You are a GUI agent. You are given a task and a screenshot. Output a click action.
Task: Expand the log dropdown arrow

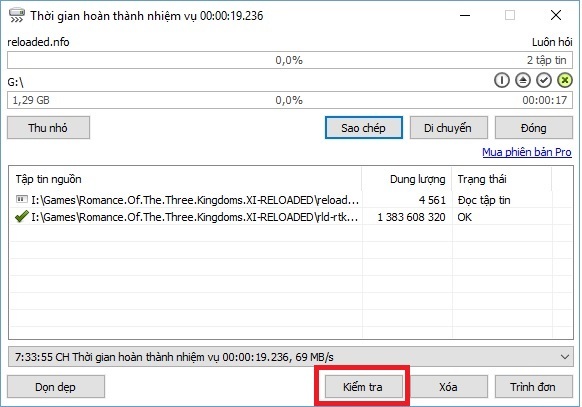pyautogui.click(x=565, y=357)
